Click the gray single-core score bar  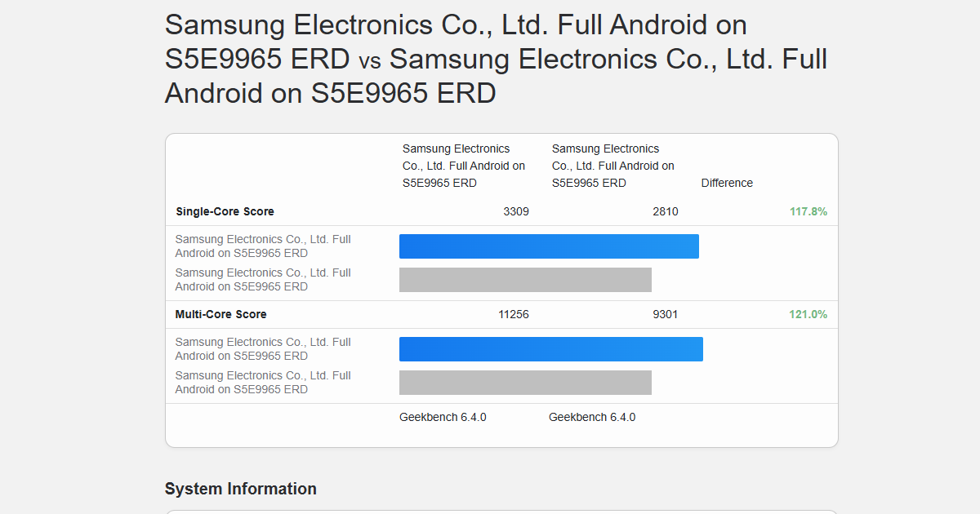525,280
